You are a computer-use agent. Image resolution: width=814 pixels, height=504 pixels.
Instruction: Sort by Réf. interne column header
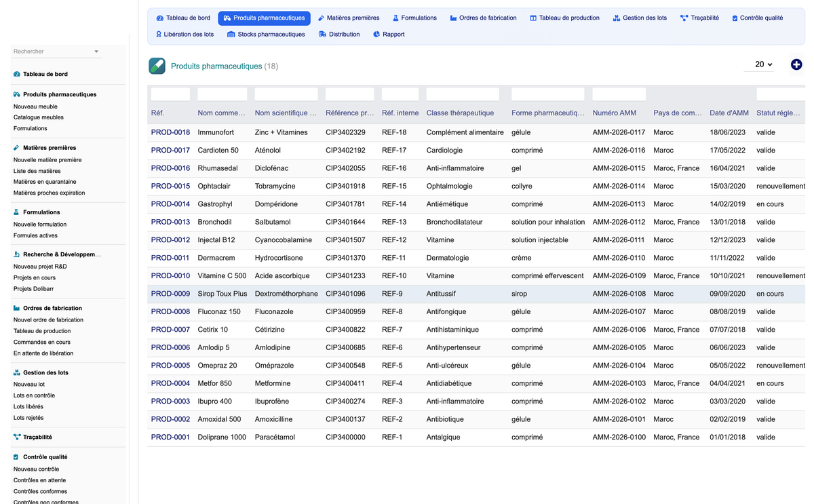tap(400, 113)
